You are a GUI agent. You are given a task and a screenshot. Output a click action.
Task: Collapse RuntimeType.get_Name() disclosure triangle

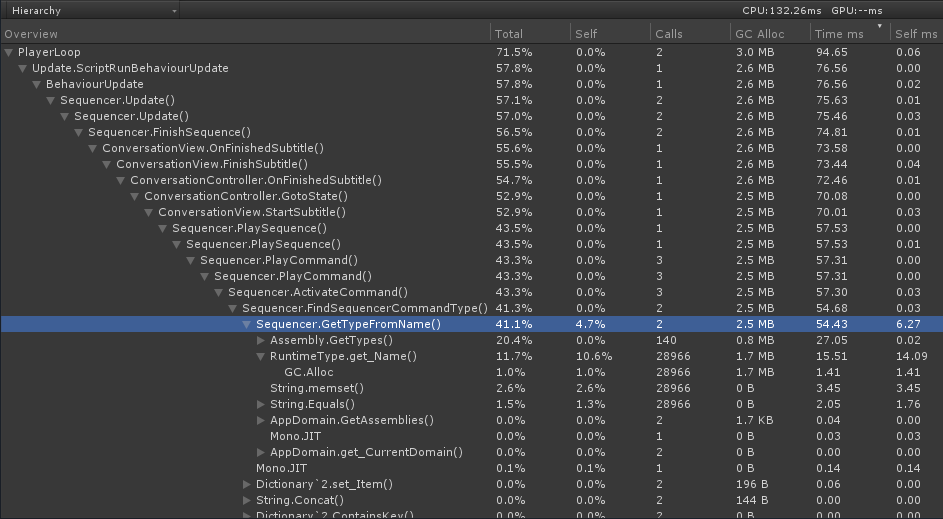point(260,356)
